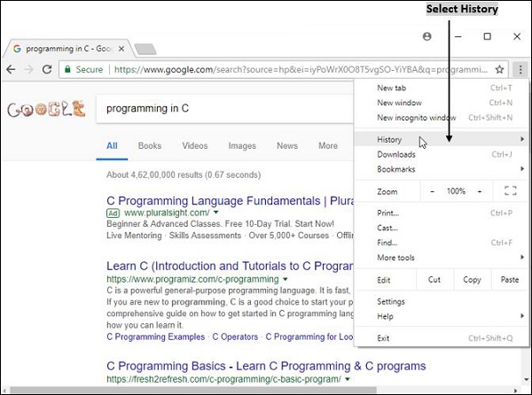Switch to the Images search tab
This screenshot has width=532, height=395.
click(241, 146)
